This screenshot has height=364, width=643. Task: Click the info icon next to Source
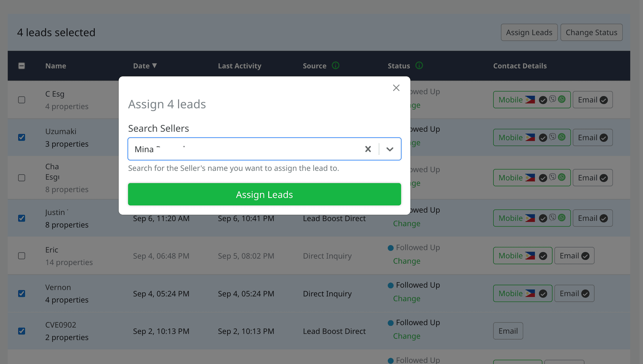coord(336,66)
